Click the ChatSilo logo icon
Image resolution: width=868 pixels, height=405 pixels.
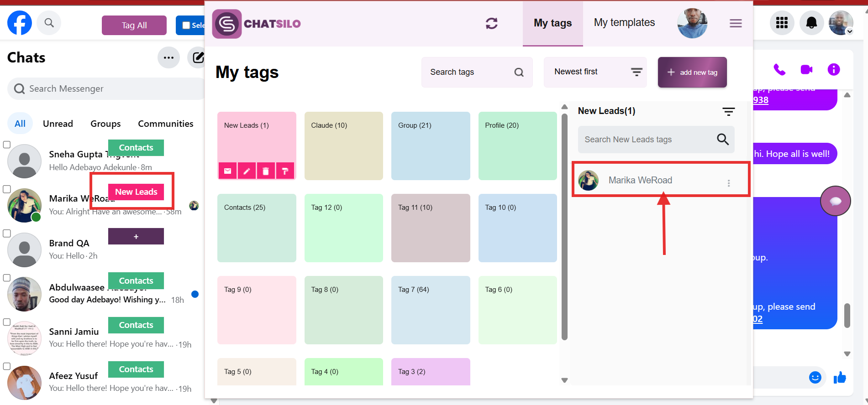point(227,24)
